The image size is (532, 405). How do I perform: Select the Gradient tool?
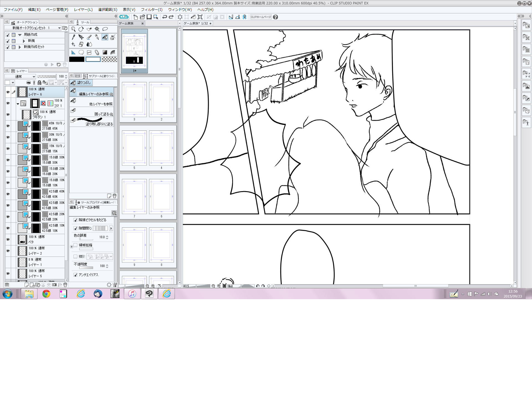click(x=105, y=52)
